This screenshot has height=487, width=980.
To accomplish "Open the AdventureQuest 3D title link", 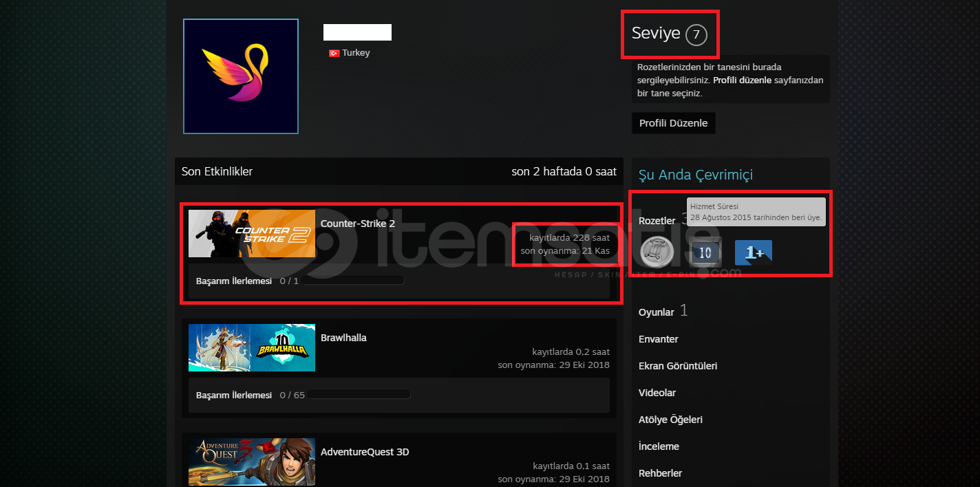I will tap(365, 452).
